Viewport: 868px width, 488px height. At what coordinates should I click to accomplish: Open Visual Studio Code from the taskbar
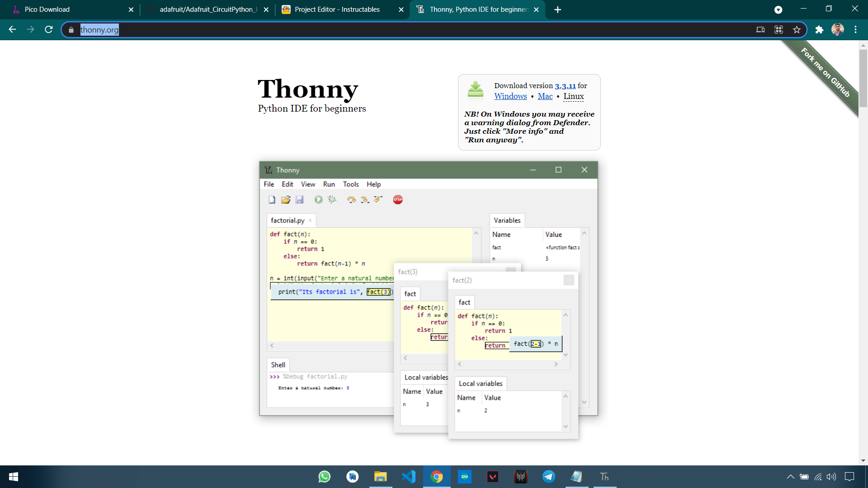coord(409,477)
